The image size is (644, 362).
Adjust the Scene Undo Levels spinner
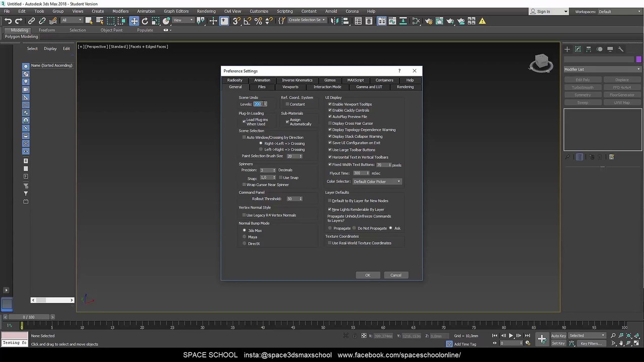[265, 104]
